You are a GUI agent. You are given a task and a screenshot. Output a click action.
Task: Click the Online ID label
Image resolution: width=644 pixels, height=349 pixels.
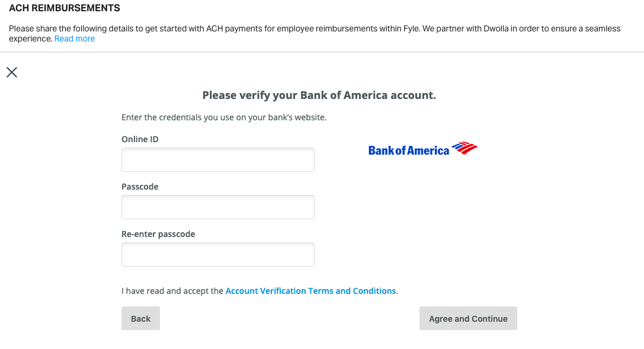[140, 139]
